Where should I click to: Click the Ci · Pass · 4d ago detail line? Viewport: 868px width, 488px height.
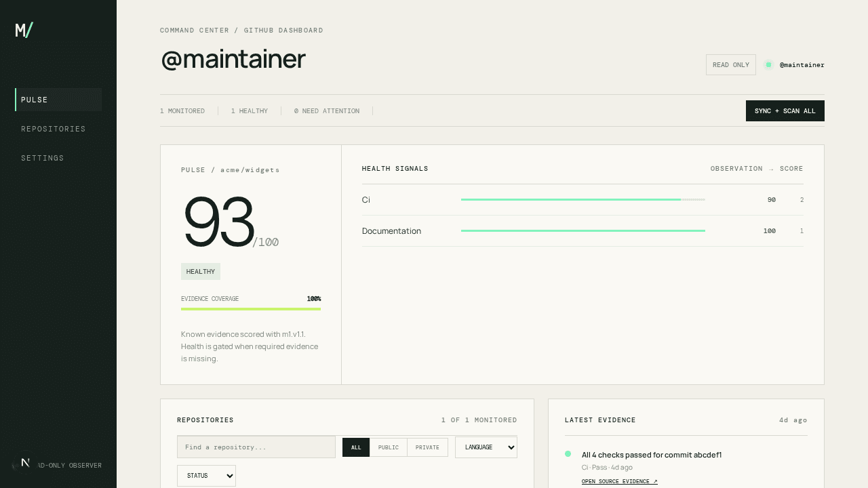[x=607, y=468]
